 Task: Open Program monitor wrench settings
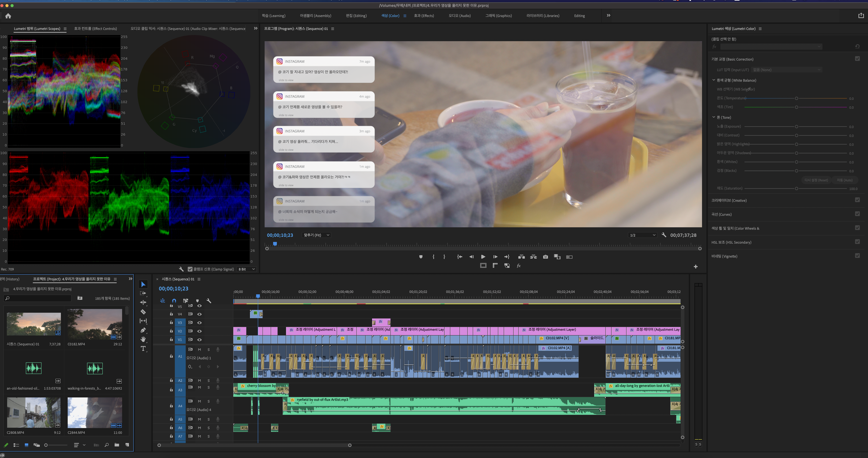click(x=664, y=235)
